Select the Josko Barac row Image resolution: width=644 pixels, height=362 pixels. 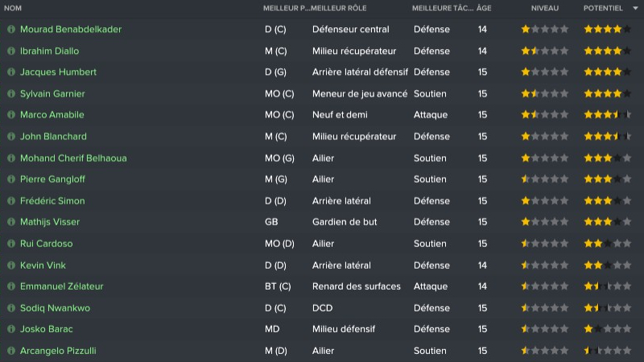click(x=322, y=329)
